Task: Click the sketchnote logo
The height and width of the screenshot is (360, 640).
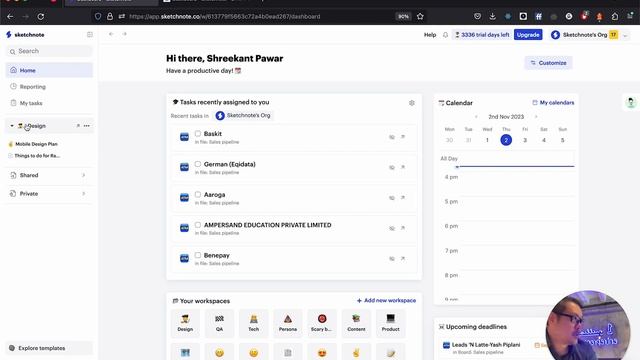Action: click(x=25, y=35)
